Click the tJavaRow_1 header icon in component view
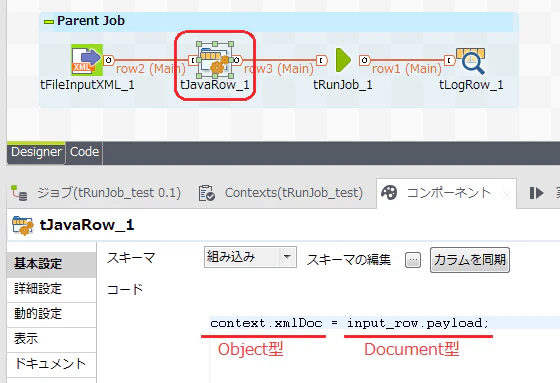 pos(22,225)
